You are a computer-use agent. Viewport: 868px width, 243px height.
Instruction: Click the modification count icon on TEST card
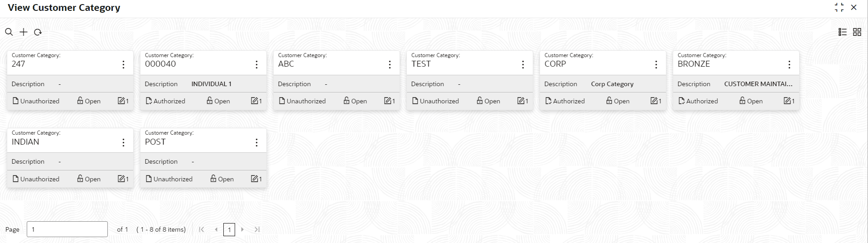tap(521, 101)
